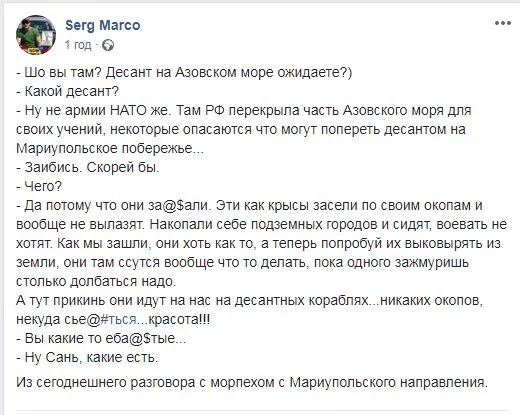Click the text "Мариупольское побережье..."
This screenshot has width=520, height=415.
coord(110,148)
